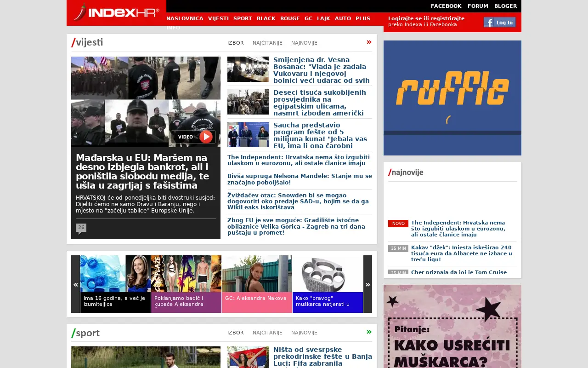Open the FORUM top link
588x368 pixels.
point(478,6)
